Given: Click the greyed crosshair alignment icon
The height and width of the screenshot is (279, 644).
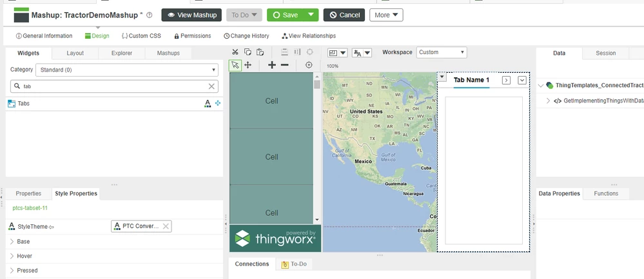Looking at the screenshot, I should coord(309,52).
